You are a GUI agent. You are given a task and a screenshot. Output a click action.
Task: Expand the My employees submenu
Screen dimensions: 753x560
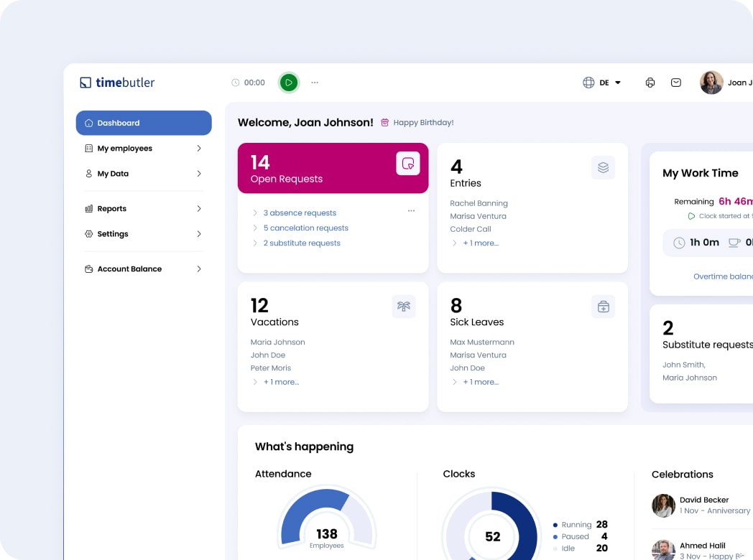144,149
